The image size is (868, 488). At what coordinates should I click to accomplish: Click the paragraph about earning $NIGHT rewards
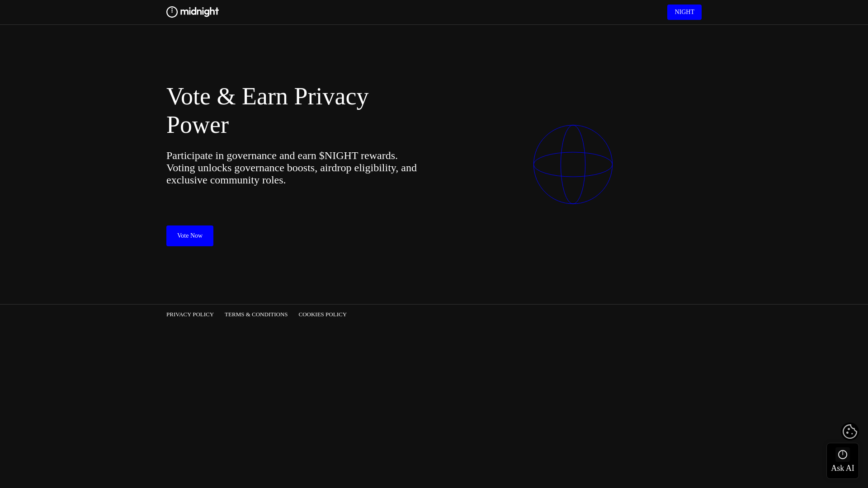(292, 168)
